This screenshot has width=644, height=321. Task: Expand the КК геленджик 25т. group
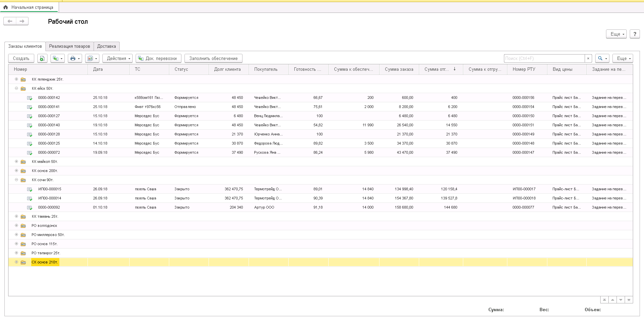[x=16, y=79]
